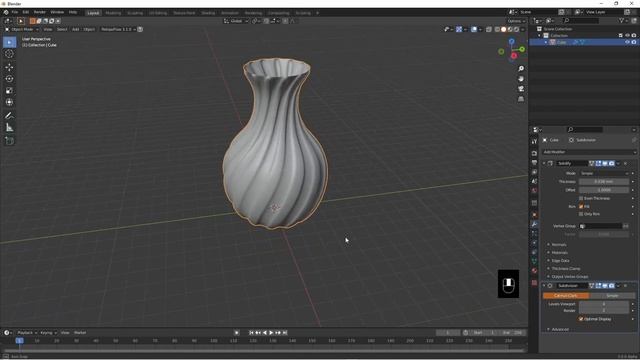Open the Window menu

(57, 12)
